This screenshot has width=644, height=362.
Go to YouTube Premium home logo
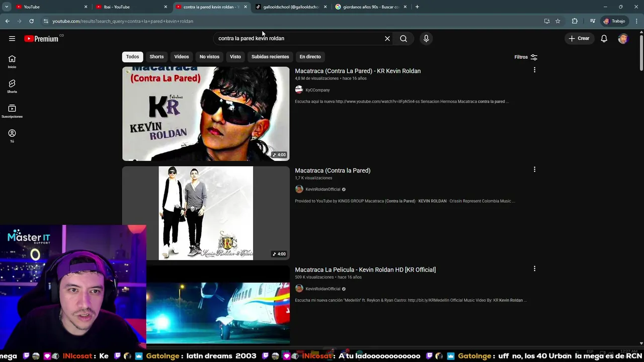(x=42, y=39)
